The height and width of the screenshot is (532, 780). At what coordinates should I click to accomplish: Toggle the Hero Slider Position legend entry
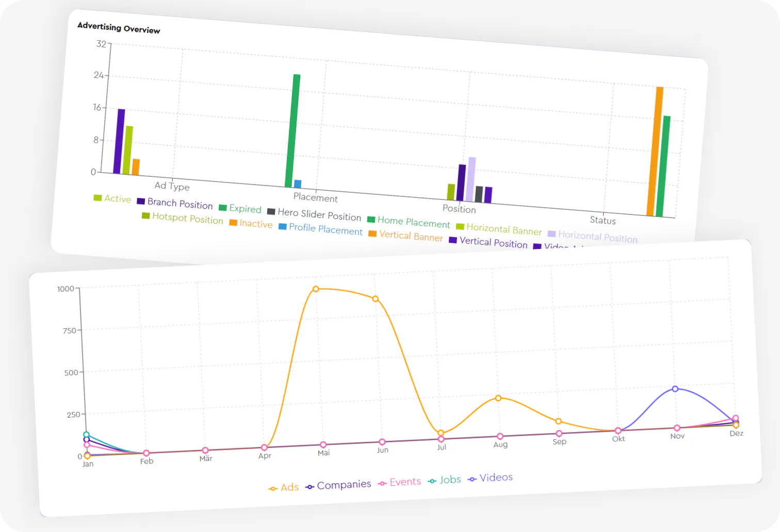[314, 214]
